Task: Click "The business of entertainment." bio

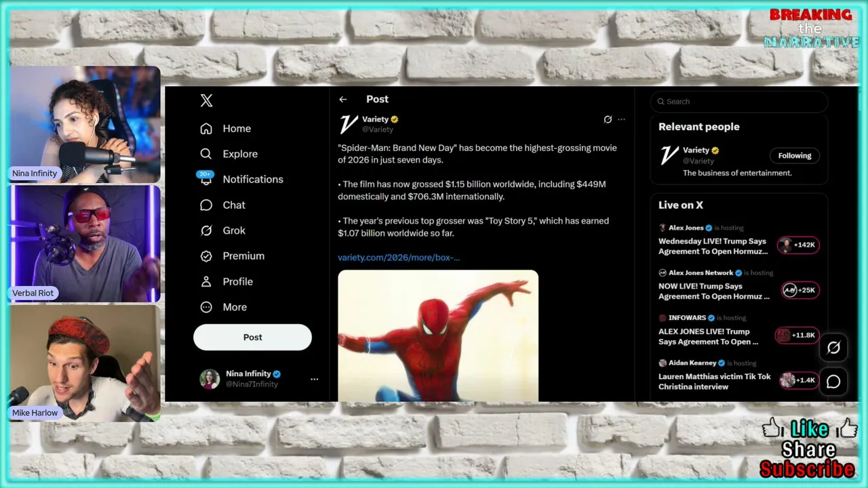Action: (737, 173)
